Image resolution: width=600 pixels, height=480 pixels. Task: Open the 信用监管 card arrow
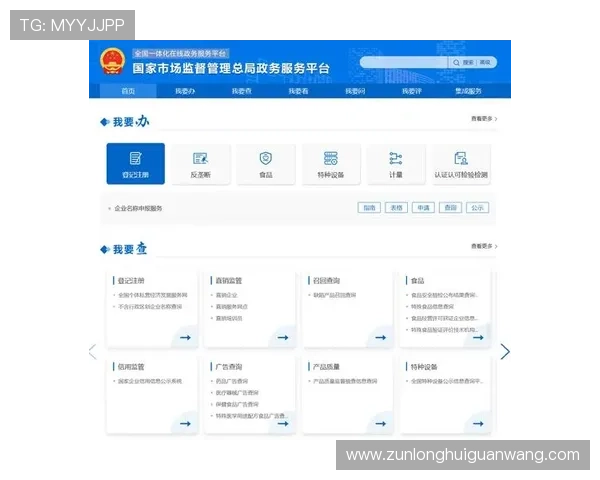pyautogui.click(x=186, y=423)
